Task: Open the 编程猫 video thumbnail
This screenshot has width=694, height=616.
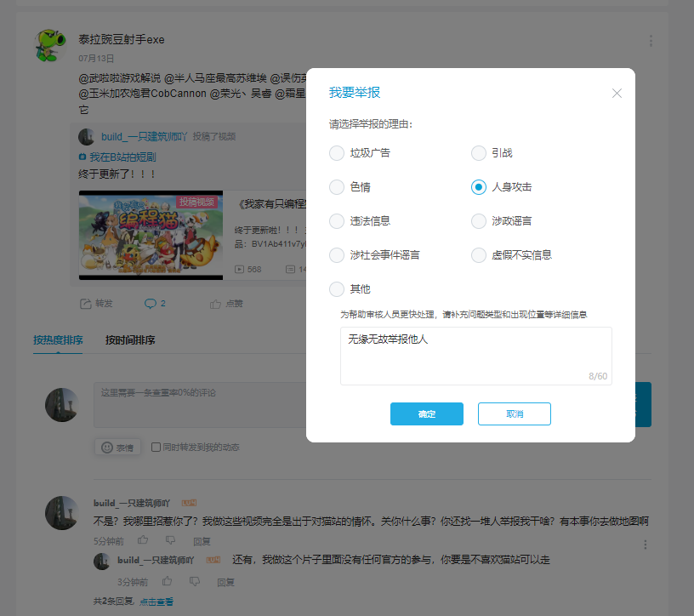Action: click(x=151, y=235)
